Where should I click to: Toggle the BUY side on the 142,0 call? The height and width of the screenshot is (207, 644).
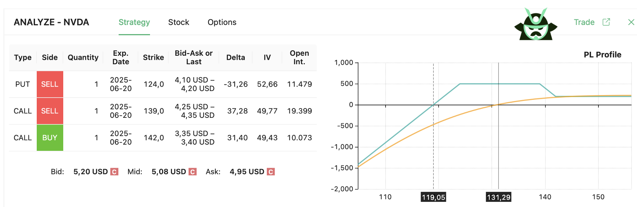[50, 138]
